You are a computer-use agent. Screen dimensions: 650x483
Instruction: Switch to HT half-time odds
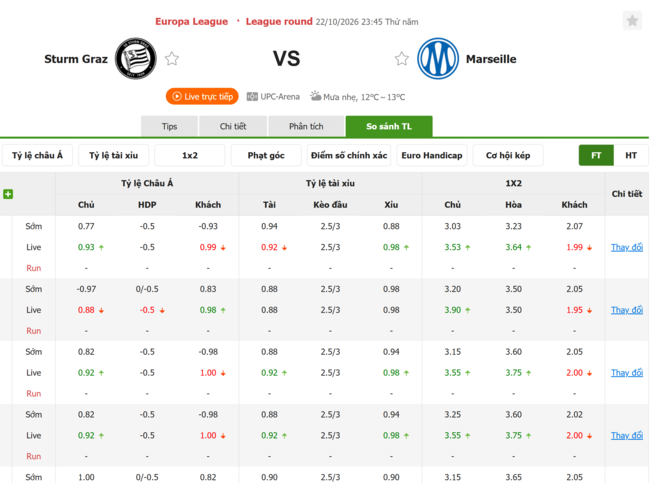coord(631,155)
